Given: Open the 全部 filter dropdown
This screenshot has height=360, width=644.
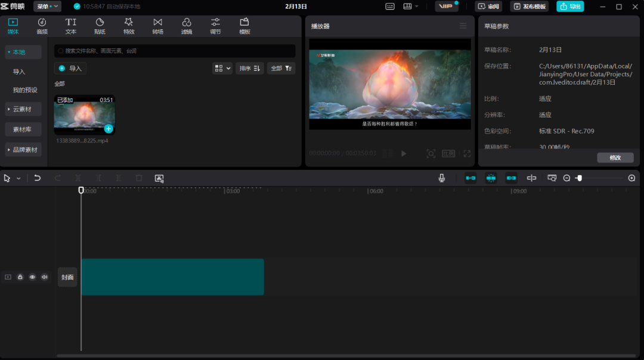Looking at the screenshot, I should (281, 68).
